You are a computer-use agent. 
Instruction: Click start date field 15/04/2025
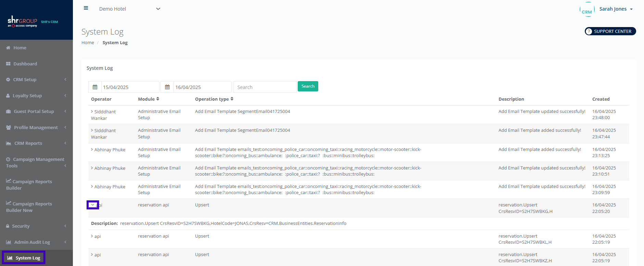[x=130, y=87]
